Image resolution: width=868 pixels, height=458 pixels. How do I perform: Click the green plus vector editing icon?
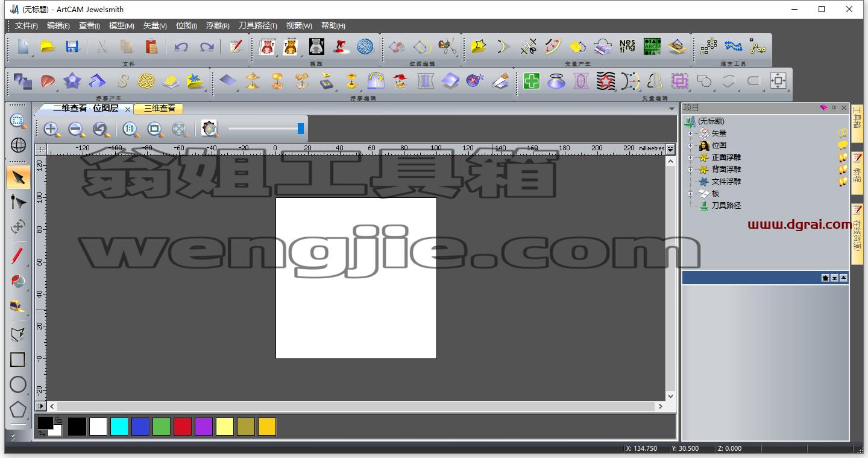click(532, 80)
